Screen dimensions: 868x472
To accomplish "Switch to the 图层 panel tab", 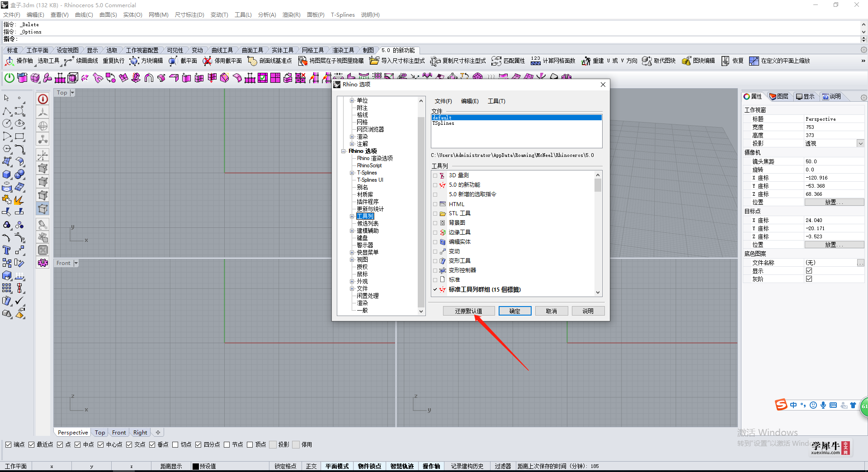I will tap(779, 96).
